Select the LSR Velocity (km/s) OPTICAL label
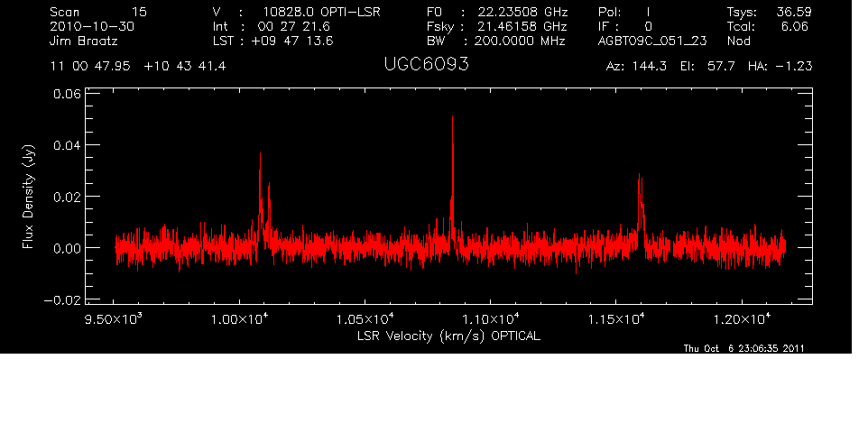The height and width of the screenshot is (442, 868). click(448, 336)
